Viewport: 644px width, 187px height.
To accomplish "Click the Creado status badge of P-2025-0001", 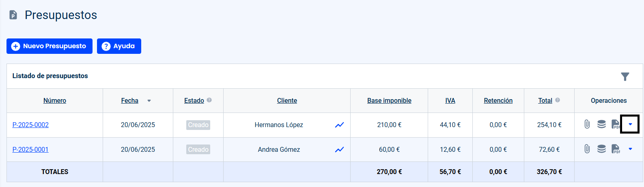I will coord(198,149).
